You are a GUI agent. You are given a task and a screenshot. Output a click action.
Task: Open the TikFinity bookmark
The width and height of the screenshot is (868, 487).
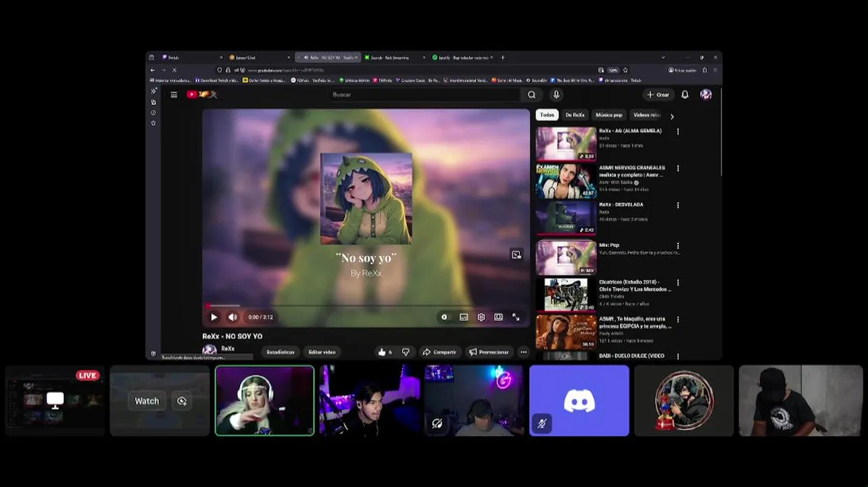click(x=382, y=80)
